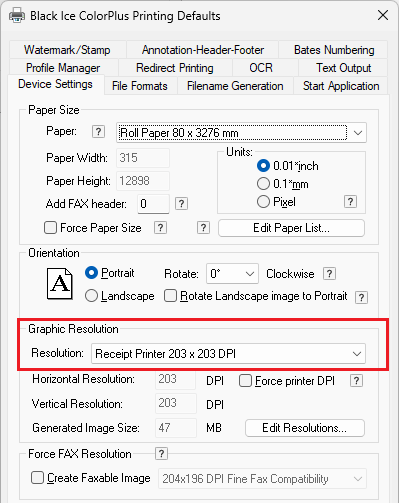Expand the Resolution dropdown list
The height and width of the screenshot is (503, 399).
tap(228, 354)
